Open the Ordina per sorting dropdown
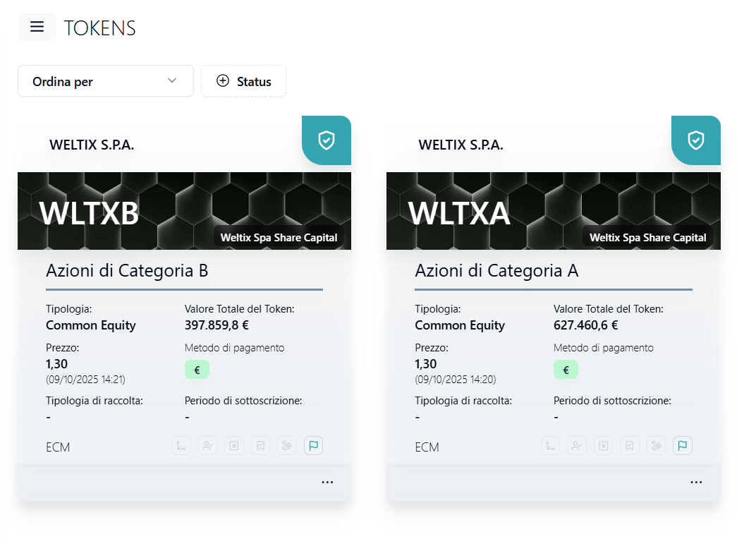The image size is (756, 544). click(x=106, y=81)
